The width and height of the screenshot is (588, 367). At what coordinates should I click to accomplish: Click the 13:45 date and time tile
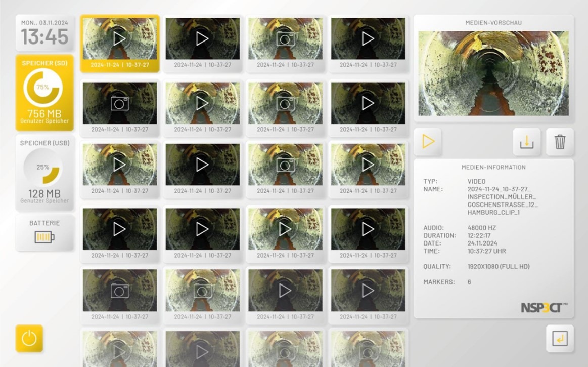click(x=44, y=33)
